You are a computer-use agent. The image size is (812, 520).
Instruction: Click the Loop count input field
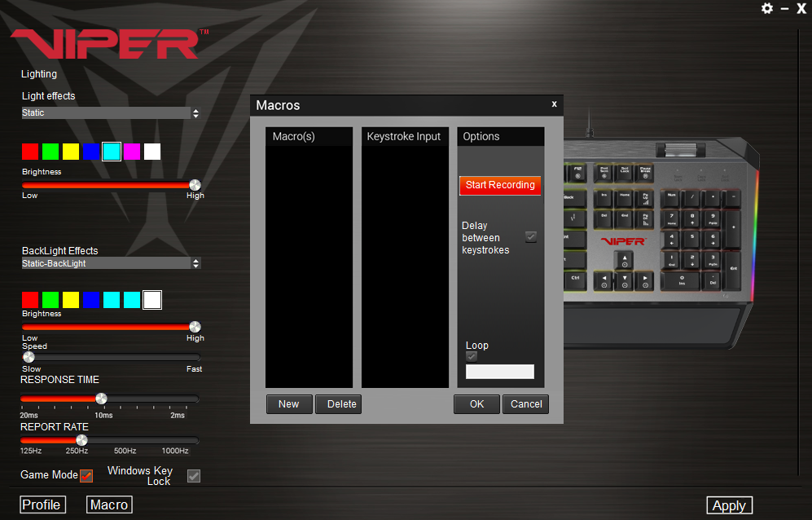pyautogui.click(x=499, y=372)
